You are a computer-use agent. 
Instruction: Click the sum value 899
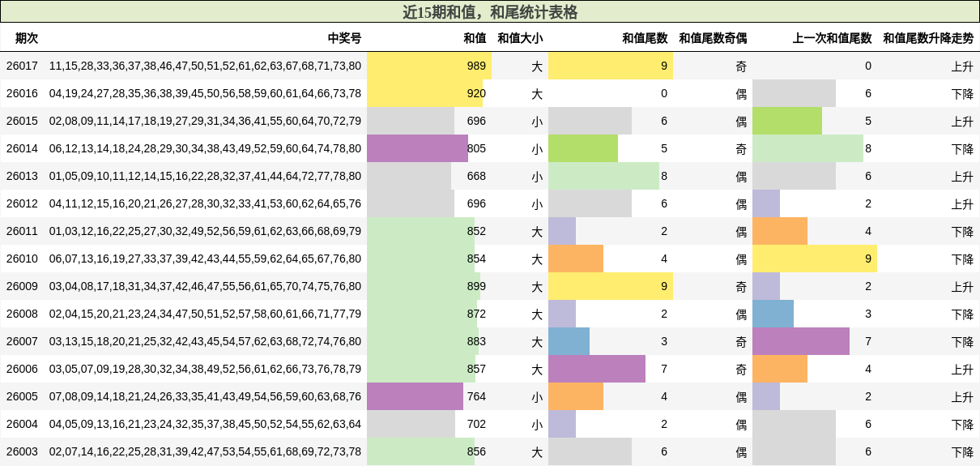click(476, 286)
